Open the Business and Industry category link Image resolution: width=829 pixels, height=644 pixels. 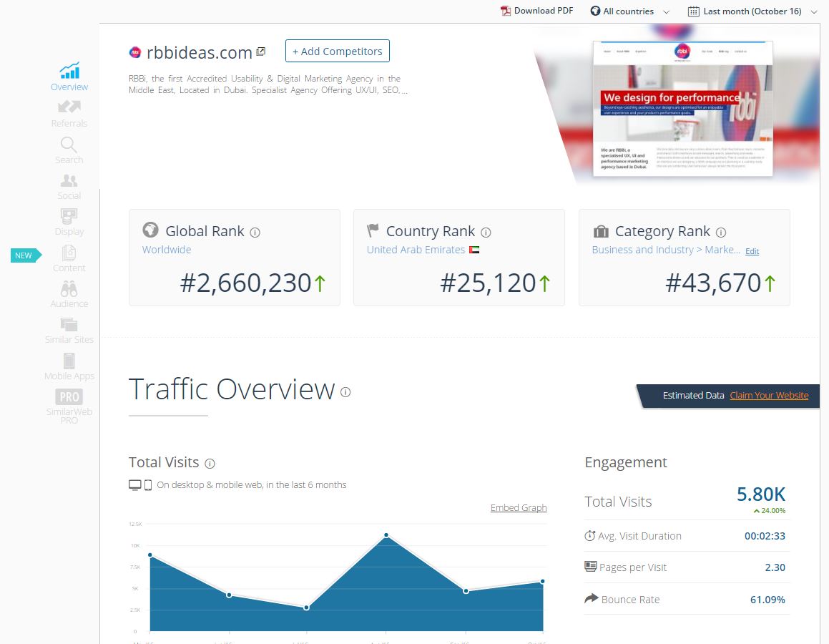(x=666, y=250)
